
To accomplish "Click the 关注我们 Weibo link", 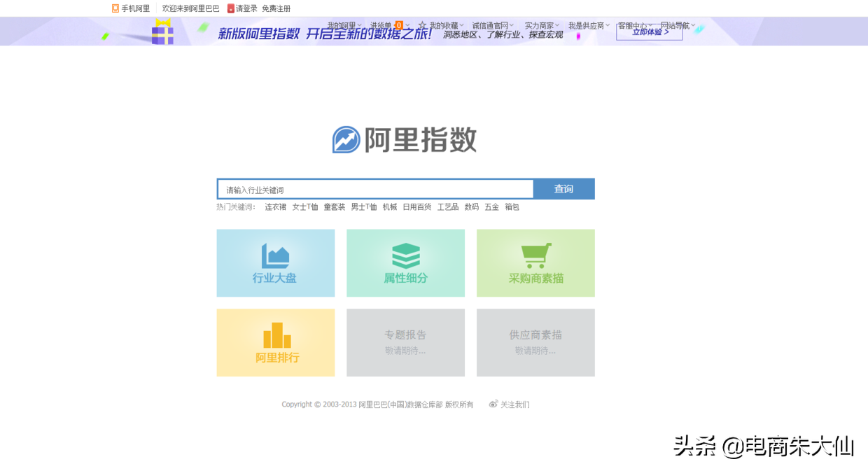I will (x=514, y=405).
